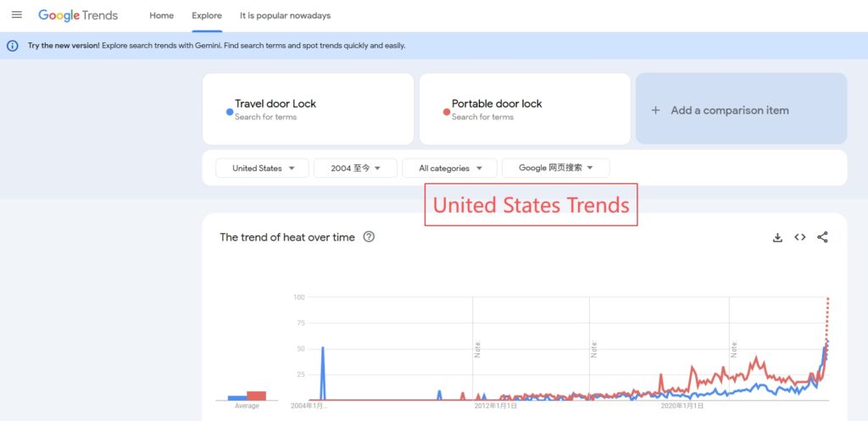Open It is popular nowadays tab
Viewport: 868px width, 421px height.
point(285,15)
